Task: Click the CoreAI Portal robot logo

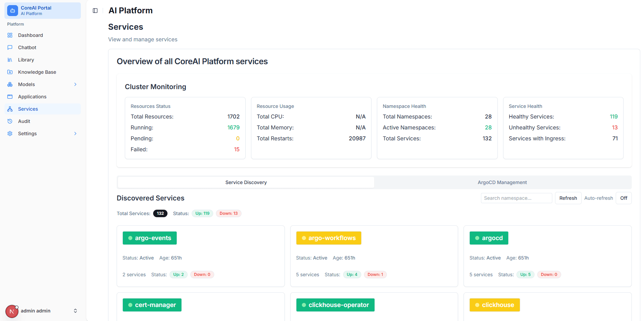Action: tap(13, 11)
